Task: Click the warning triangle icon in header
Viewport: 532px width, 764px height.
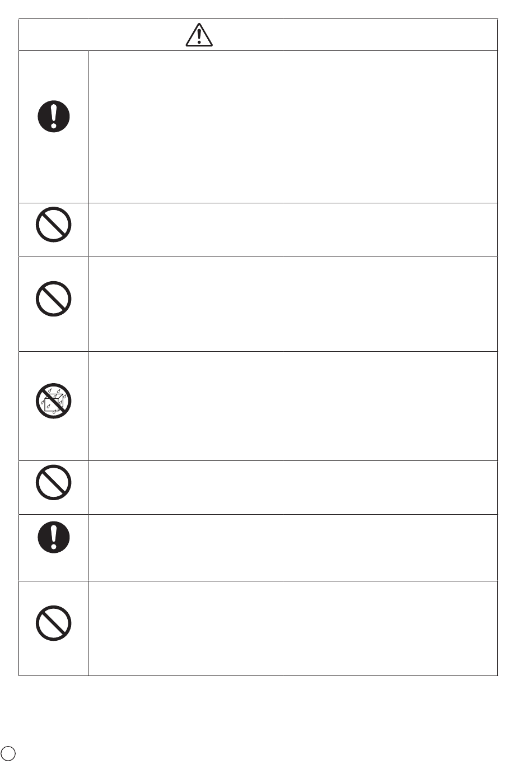Action: pyautogui.click(x=199, y=35)
